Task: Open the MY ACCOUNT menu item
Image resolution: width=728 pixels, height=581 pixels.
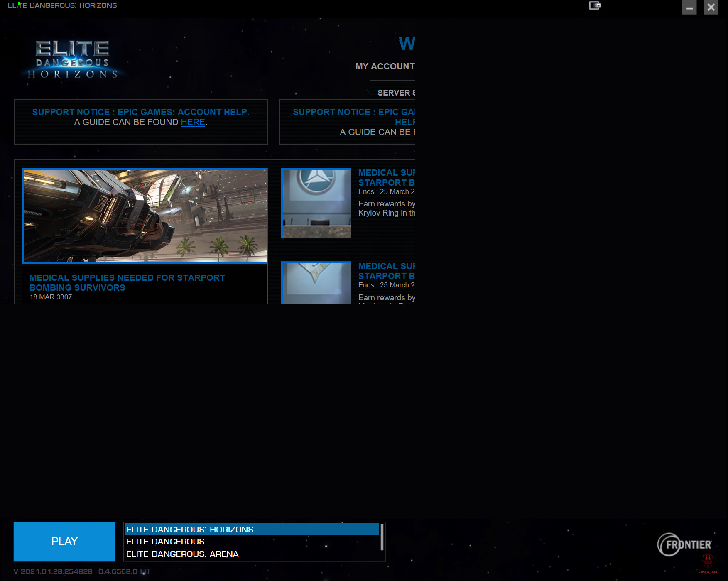Action: point(385,66)
